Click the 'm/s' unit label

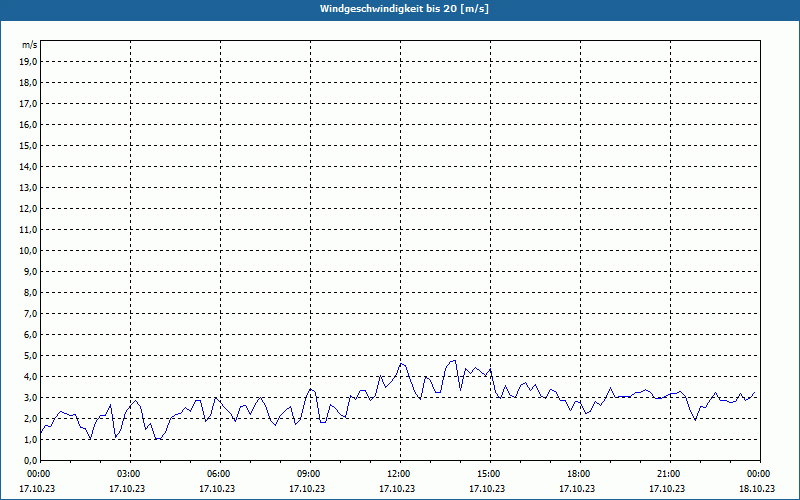(30, 45)
